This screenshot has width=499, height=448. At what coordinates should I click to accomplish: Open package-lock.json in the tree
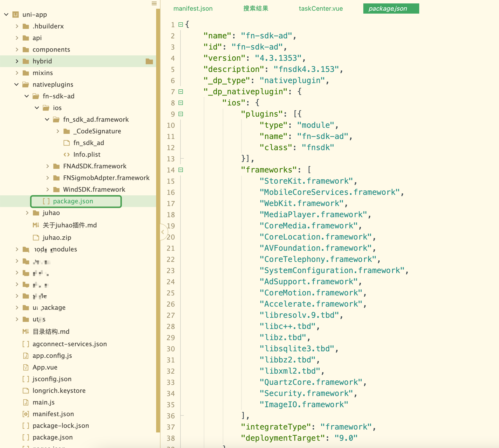[x=61, y=426]
